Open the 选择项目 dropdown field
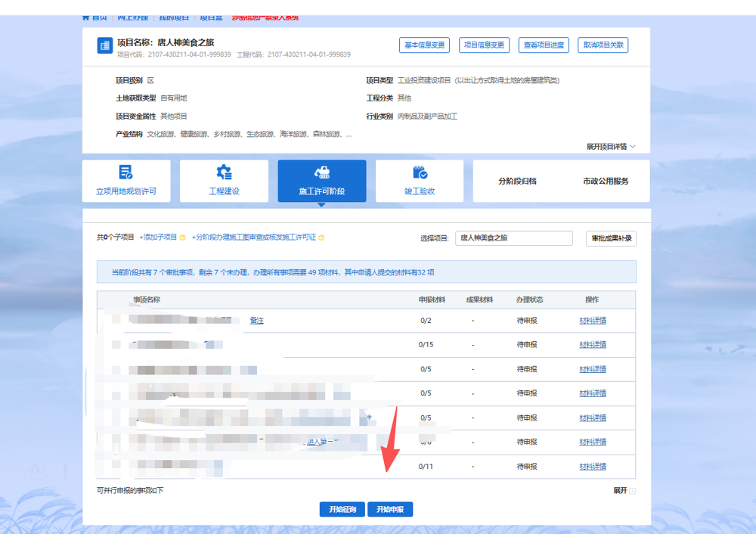Screen dimensions: 756x534 (513, 238)
